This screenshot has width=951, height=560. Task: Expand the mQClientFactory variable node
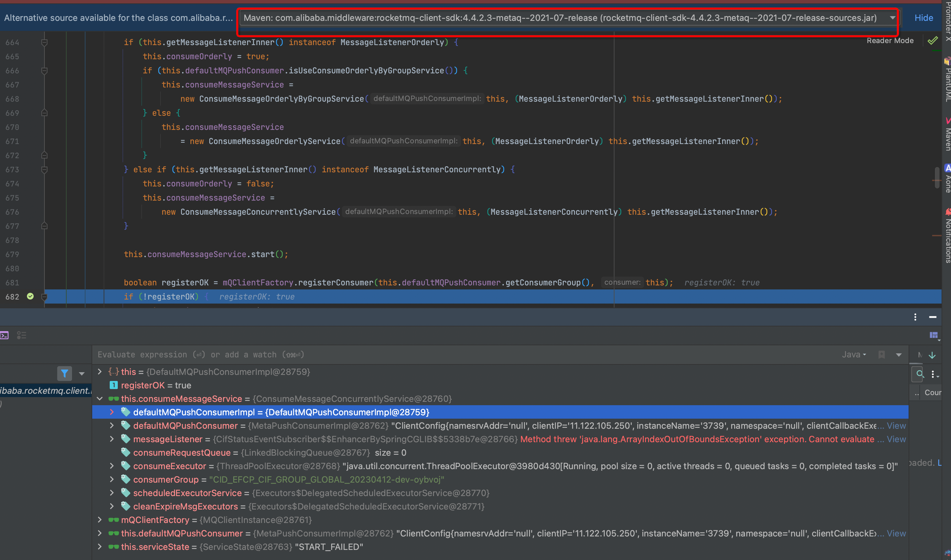100,520
